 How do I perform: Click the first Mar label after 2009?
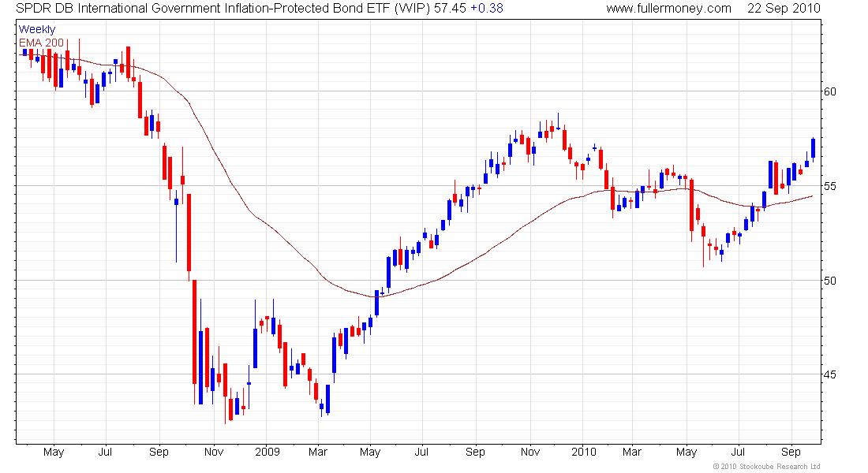point(318,452)
